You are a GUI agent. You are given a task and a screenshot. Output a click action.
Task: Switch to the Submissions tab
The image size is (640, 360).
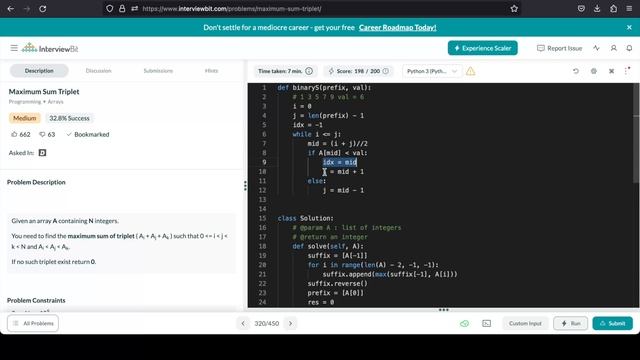(x=158, y=71)
